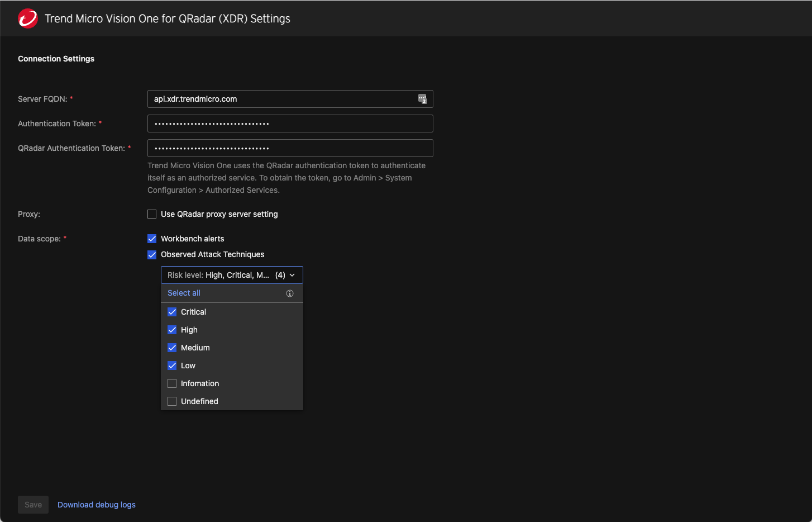Screen dimensions: 812x522
Task: Click the Connection Settings heading
Action: pos(56,59)
